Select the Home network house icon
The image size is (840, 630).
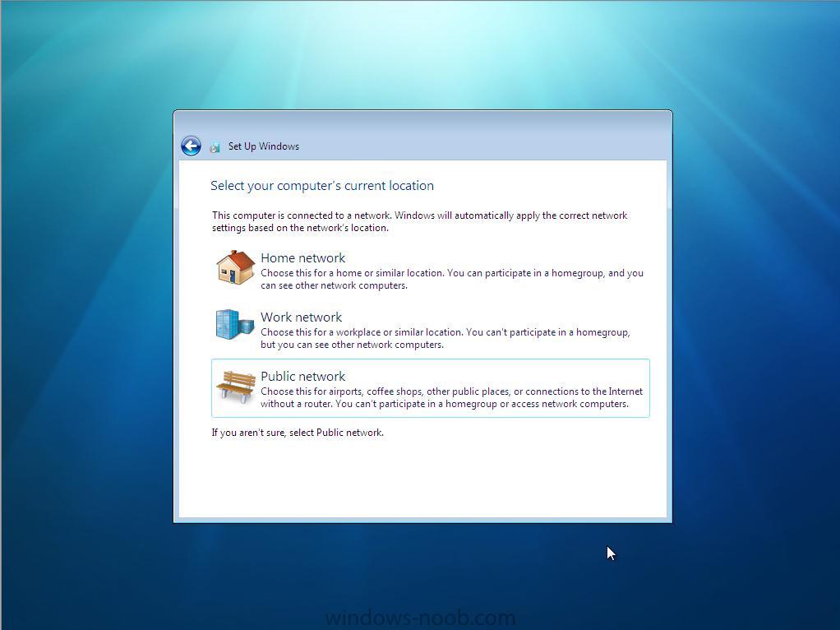pyautogui.click(x=235, y=267)
